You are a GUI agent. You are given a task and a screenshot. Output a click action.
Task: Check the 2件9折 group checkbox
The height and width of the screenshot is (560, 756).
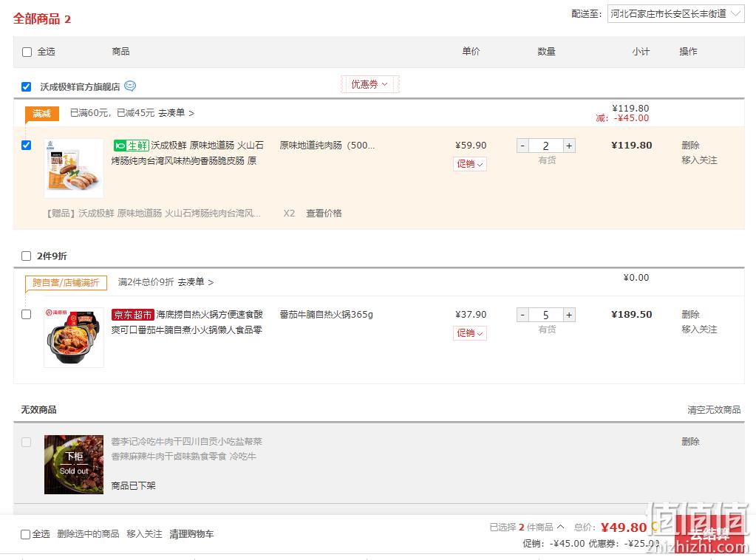[27, 256]
